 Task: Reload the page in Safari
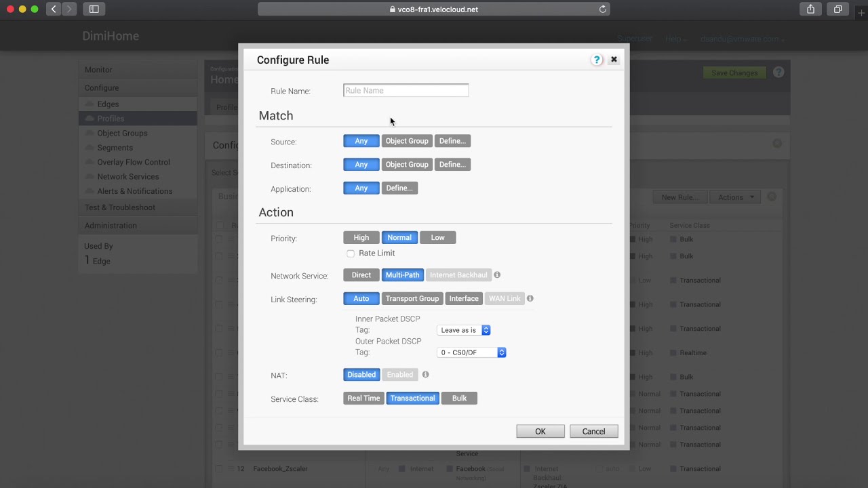click(602, 9)
